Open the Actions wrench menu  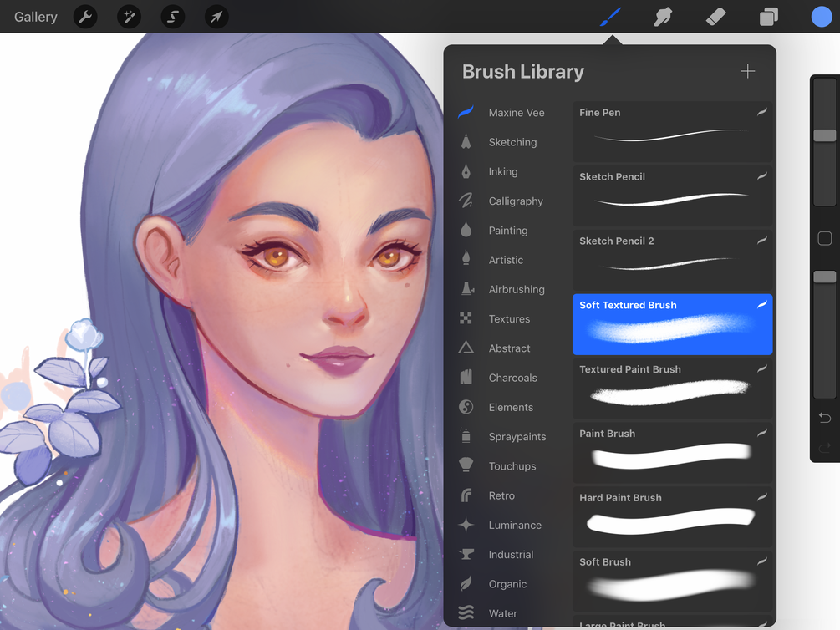[x=86, y=18]
